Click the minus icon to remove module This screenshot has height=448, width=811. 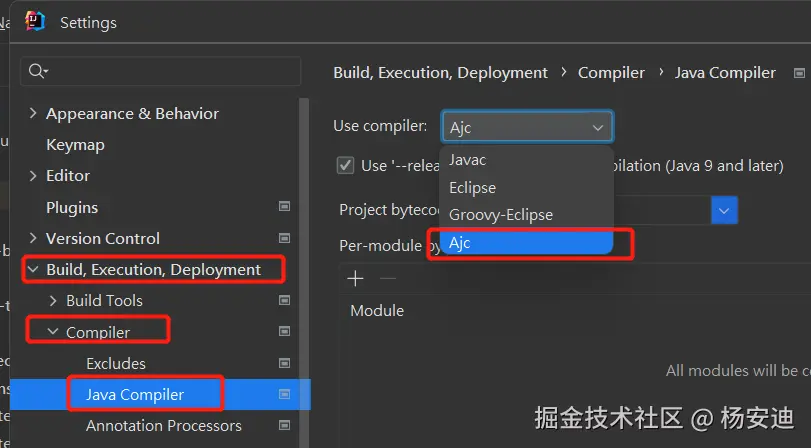[x=388, y=279]
